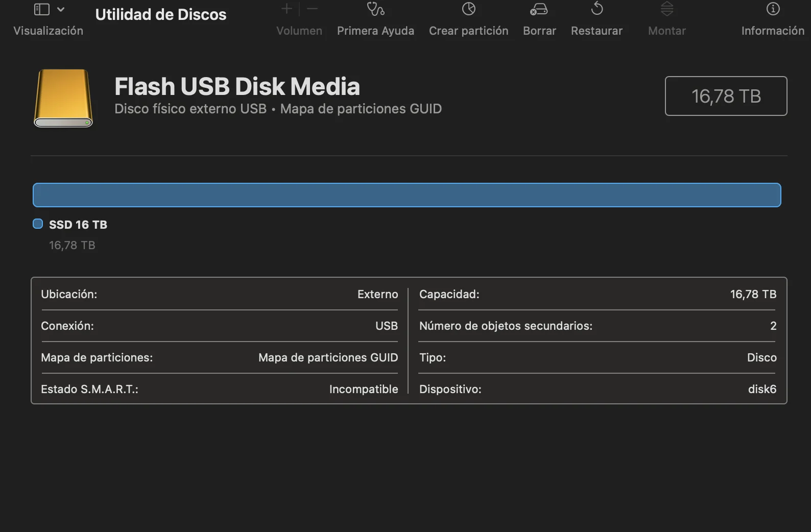Viewport: 811px width, 532px height.
Task: Click the Borrar toolbar label
Action: click(539, 31)
